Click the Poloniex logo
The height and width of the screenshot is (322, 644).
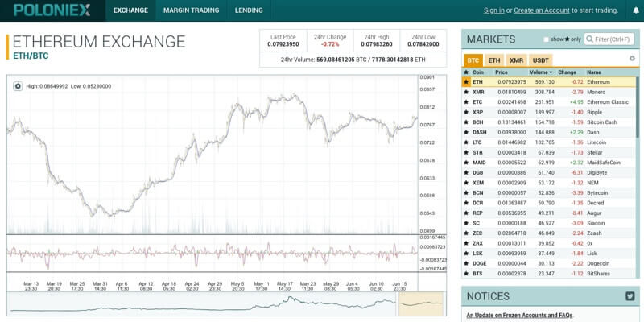pos(52,10)
